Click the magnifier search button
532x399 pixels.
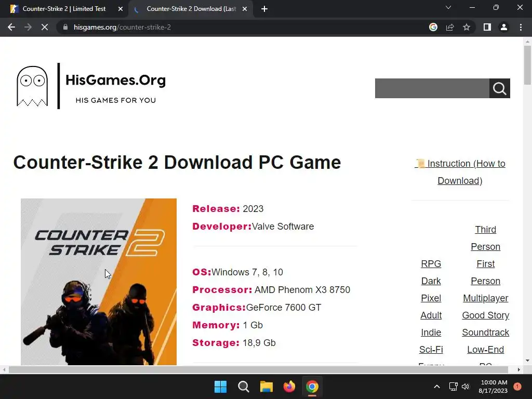click(x=499, y=88)
